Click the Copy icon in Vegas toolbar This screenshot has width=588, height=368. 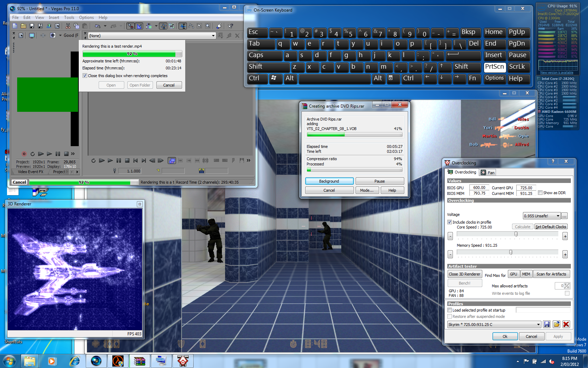click(x=76, y=26)
